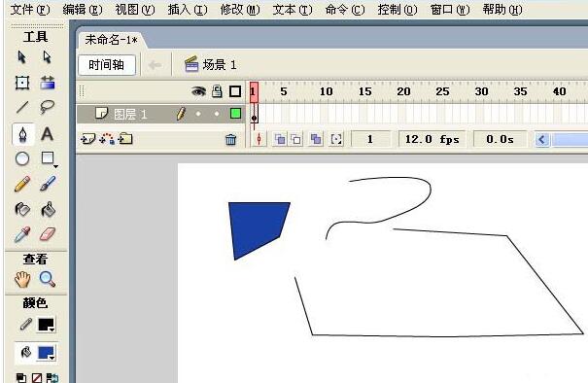
Task: Click the Delete Layer trash icon
Action: click(230, 140)
